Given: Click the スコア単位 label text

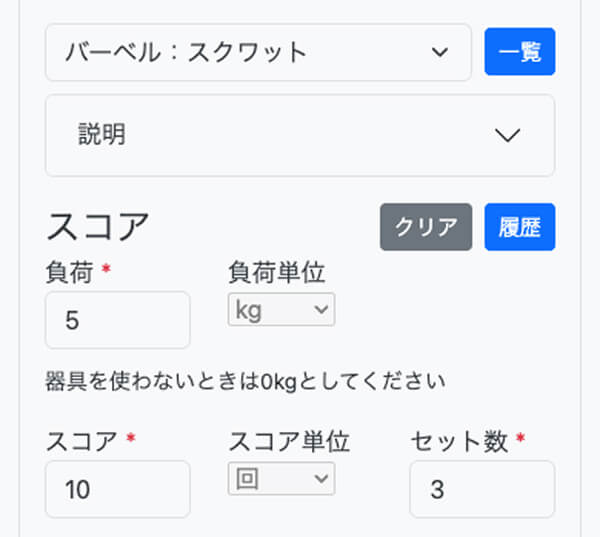Looking at the screenshot, I should tap(289, 441).
